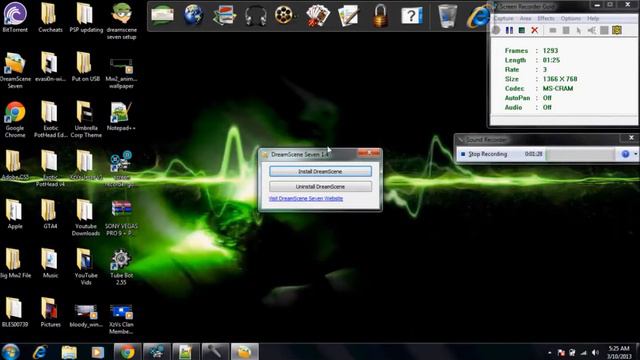Open Help menu in Screen Recorder Gold
Image resolution: width=640 pixels, height=360 pixels.
[593, 18]
